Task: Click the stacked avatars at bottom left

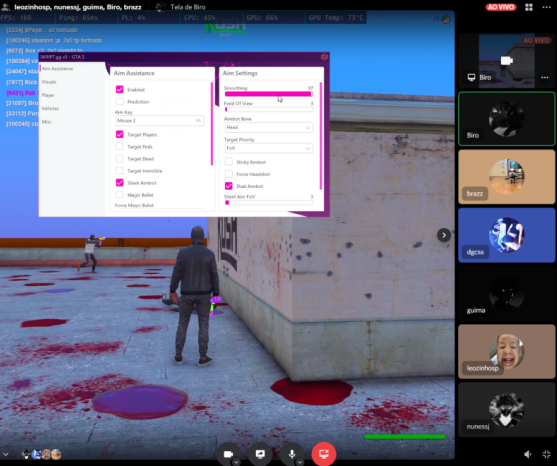Action: [42, 454]
